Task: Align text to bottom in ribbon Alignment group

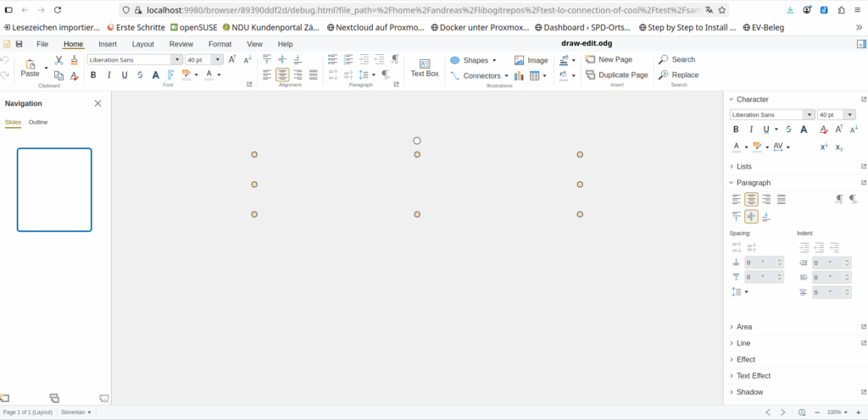Action: pos(298,59)
